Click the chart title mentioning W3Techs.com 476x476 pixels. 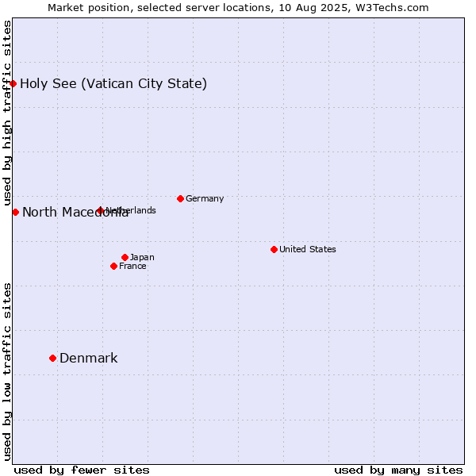238,8
